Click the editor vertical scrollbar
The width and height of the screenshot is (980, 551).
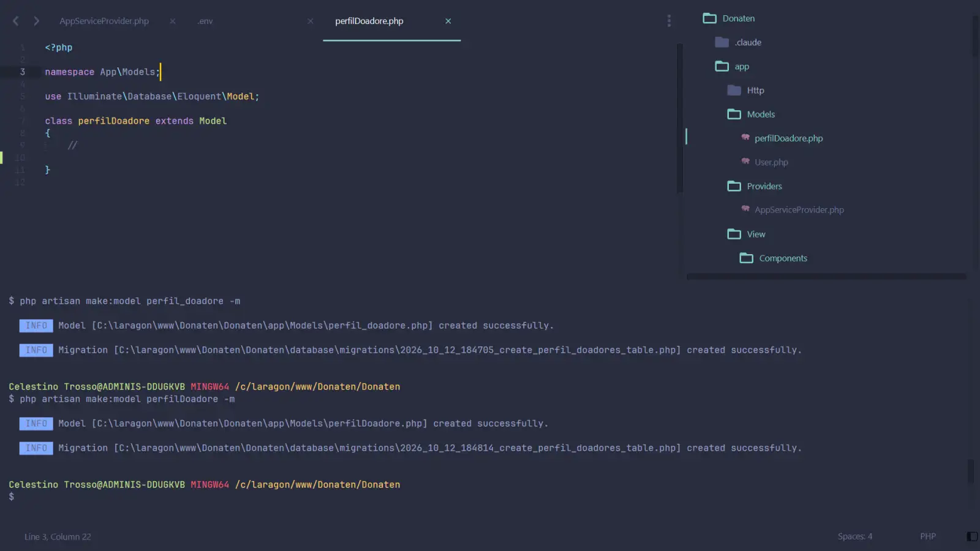679,118
